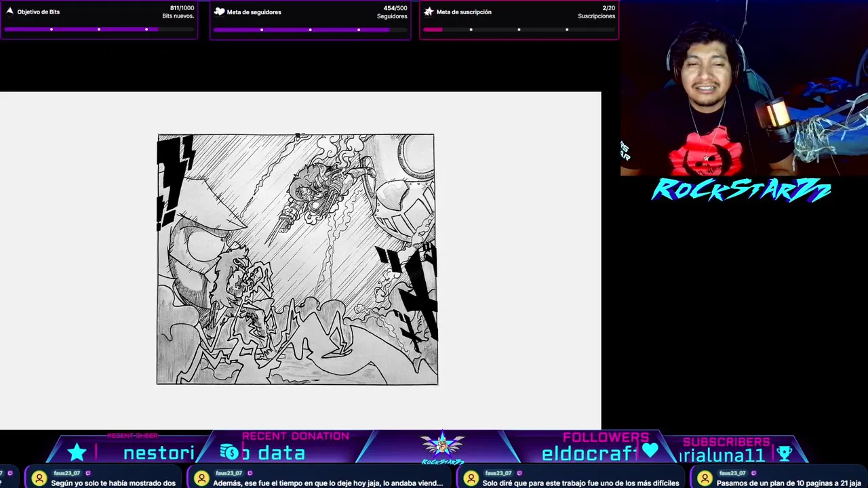The height and width of the screenshot is (488, 868).
Task: Click the dollar coin donation icon
Action: point(229,452)
